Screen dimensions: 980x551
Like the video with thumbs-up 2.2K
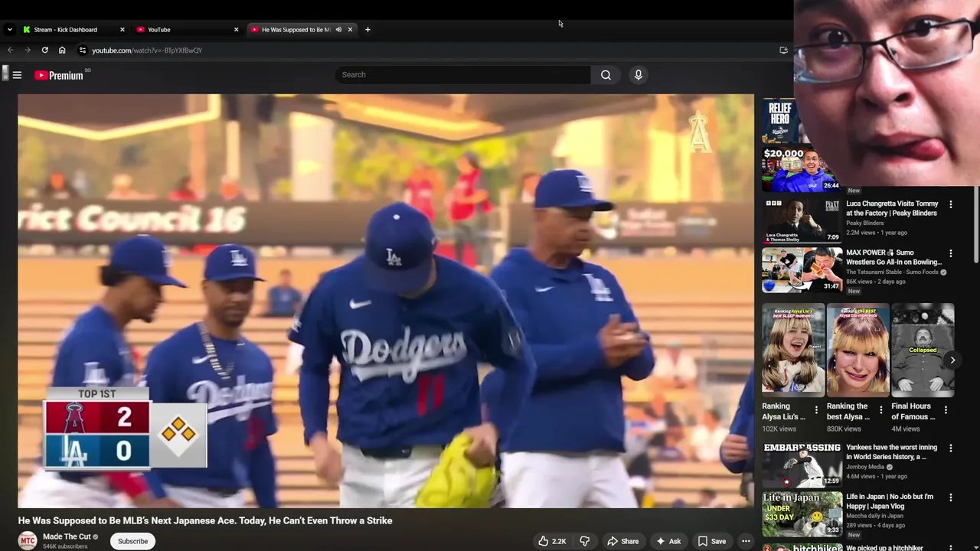pyautogui.click(x=552, y=541)
